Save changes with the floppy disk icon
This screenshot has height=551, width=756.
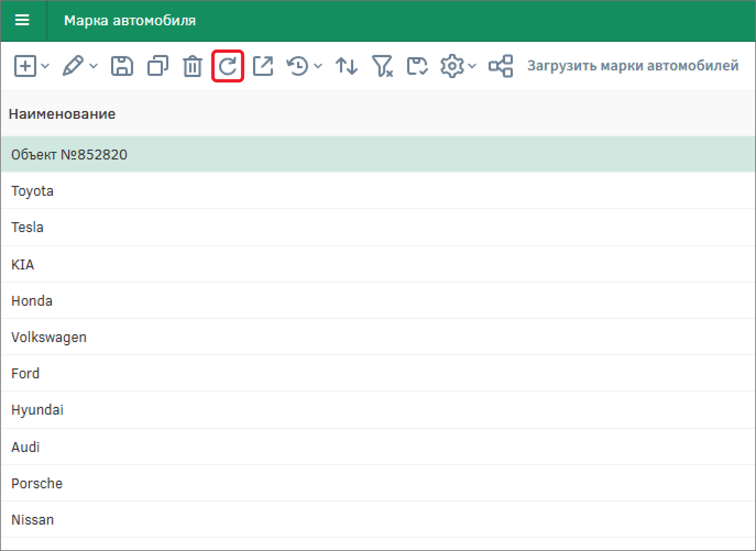(122, 66)
